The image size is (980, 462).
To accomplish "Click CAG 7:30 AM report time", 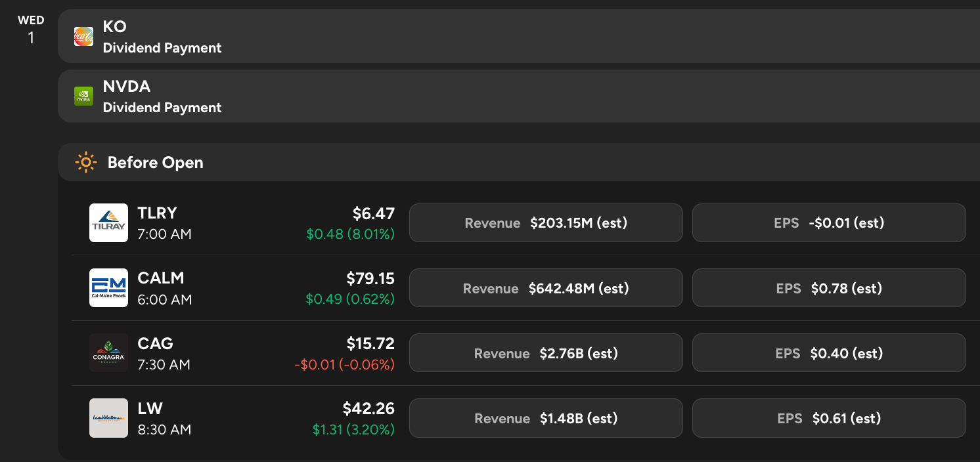I will 164,364.
